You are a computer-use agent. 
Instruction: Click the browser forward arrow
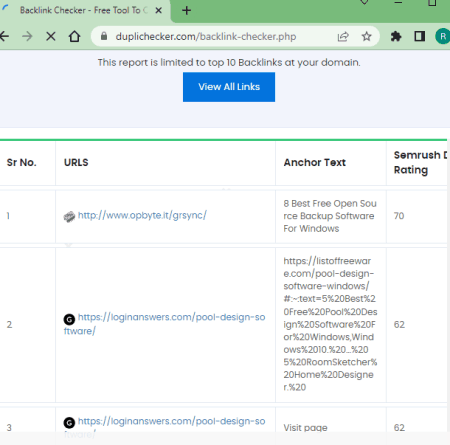(x=27, y=36)
